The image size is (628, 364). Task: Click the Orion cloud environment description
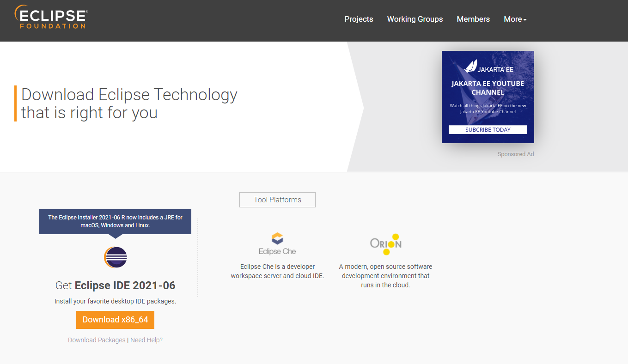click(x=386, y=276)
